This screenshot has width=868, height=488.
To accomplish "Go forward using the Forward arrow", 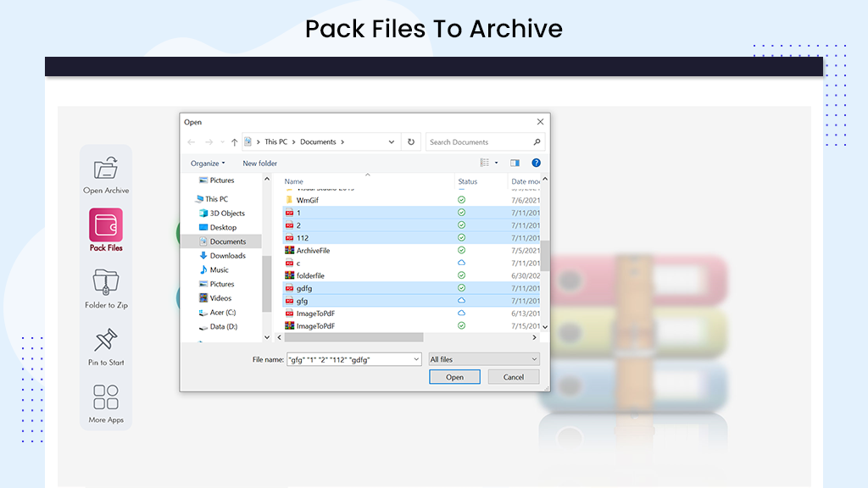I will pos(209,142).
